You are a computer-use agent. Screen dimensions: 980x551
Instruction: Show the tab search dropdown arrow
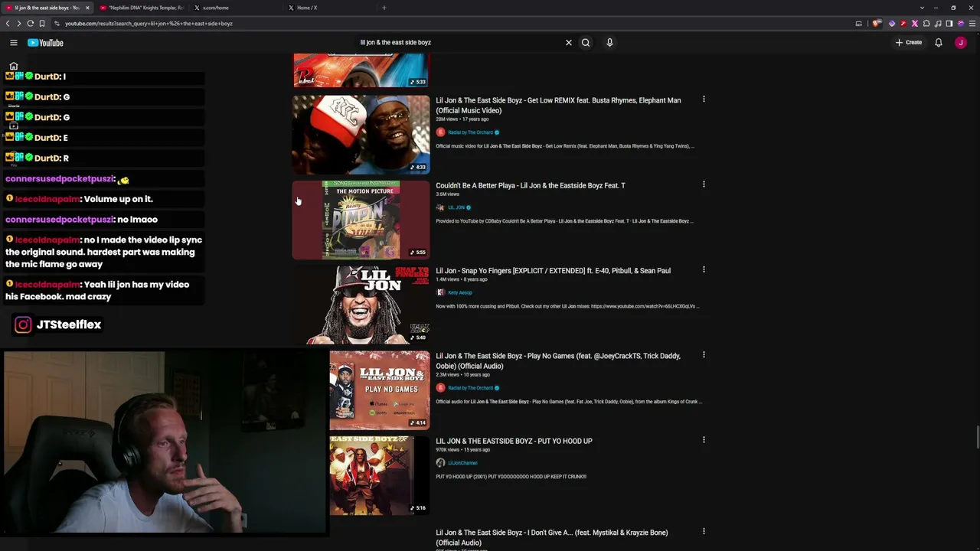pyautogui.click(x=922, y=8)
